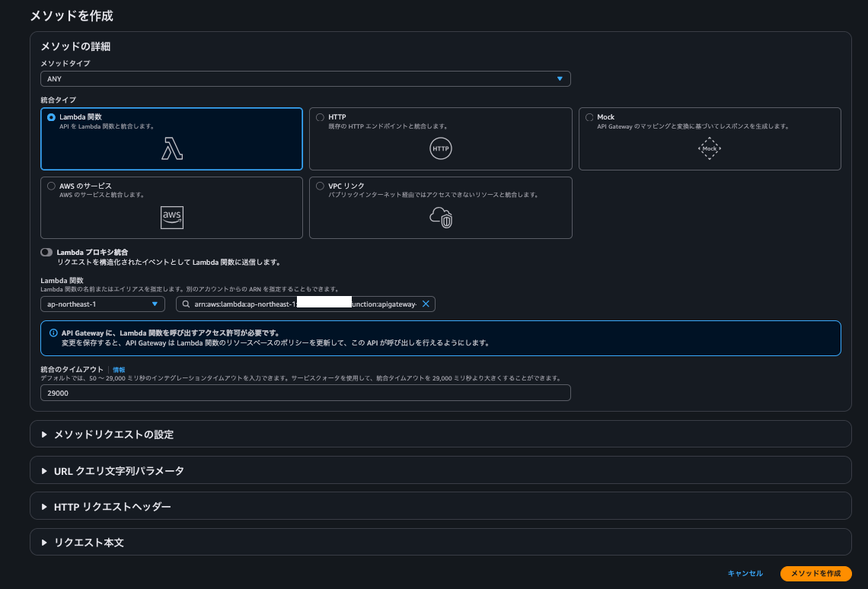Click the Mock diamond icon
868x589 pixels.
pyautogui.click(x=709, y=148)
